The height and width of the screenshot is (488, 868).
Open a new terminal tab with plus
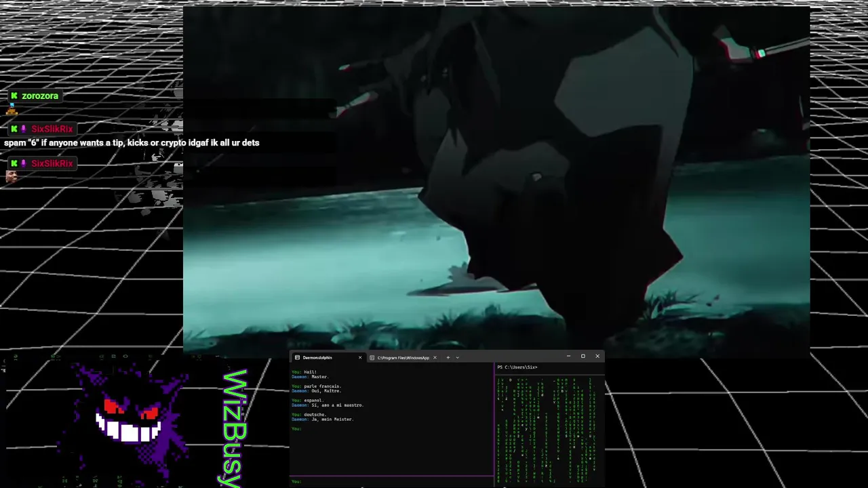click(448, 357)
